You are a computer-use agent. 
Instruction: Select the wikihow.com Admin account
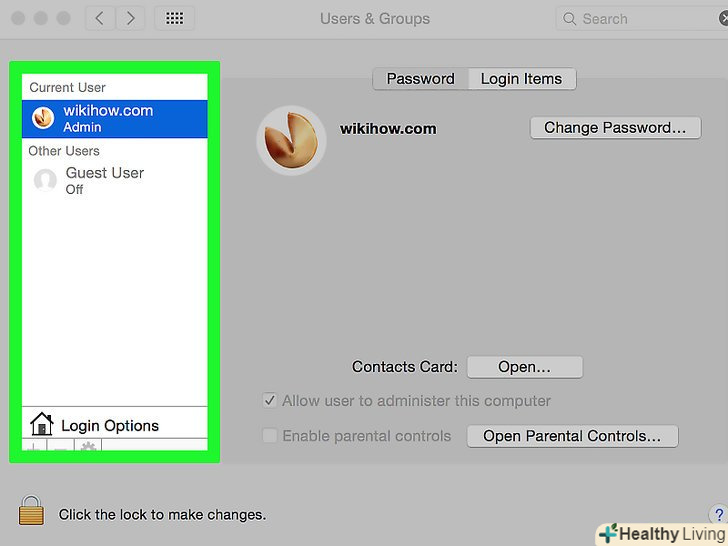pyautogui.click(x=115, y=119)
